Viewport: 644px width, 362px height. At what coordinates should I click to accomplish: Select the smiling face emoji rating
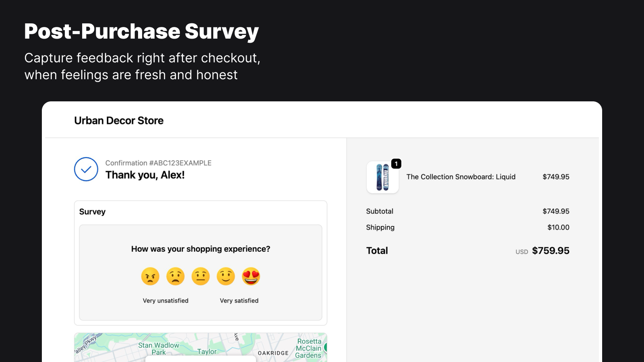point(226,276)
